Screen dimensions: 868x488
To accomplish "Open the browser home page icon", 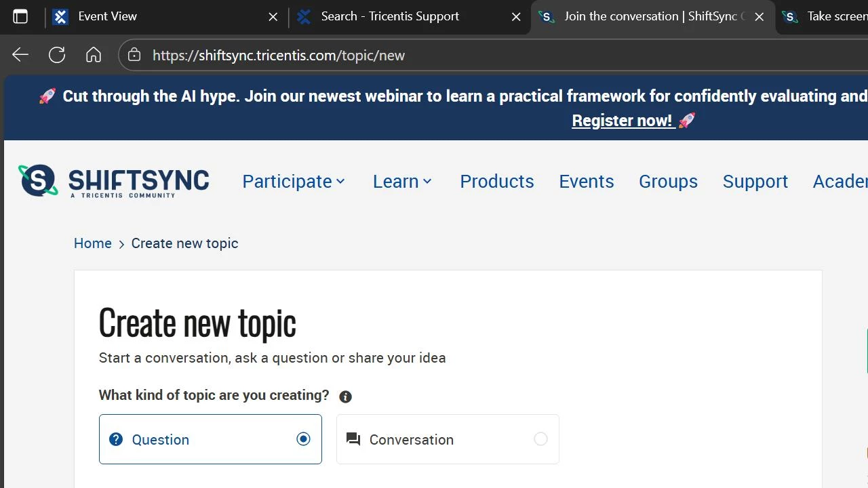I will point(94,55).
